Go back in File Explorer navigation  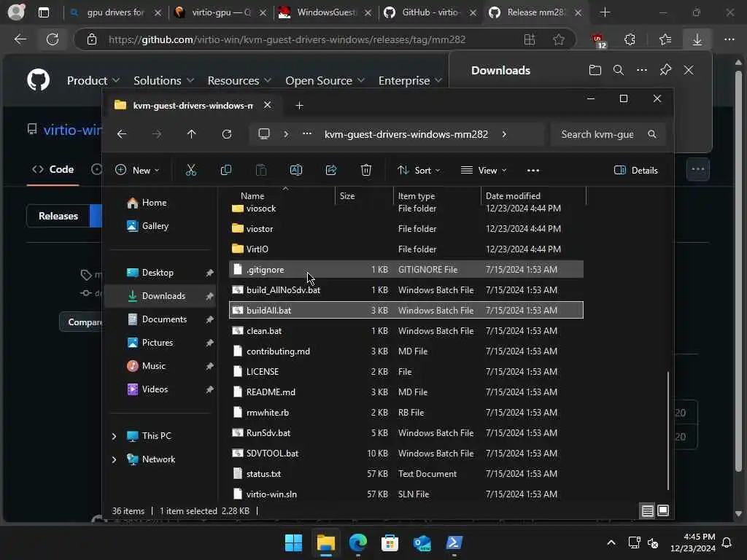122,134
